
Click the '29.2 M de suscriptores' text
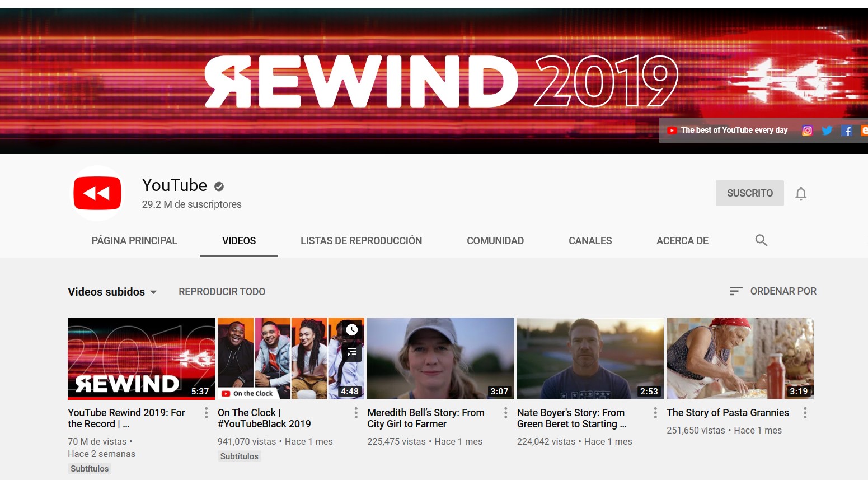pyautogui.click(x=192, y=204)
